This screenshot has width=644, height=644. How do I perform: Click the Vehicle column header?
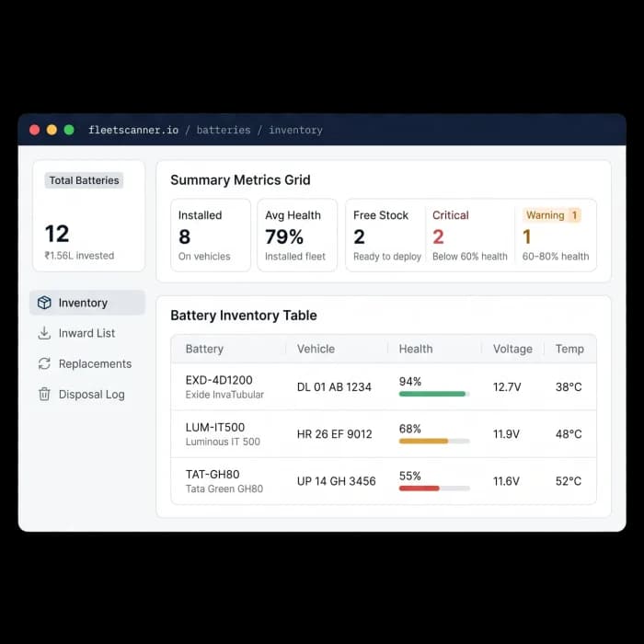316,349
